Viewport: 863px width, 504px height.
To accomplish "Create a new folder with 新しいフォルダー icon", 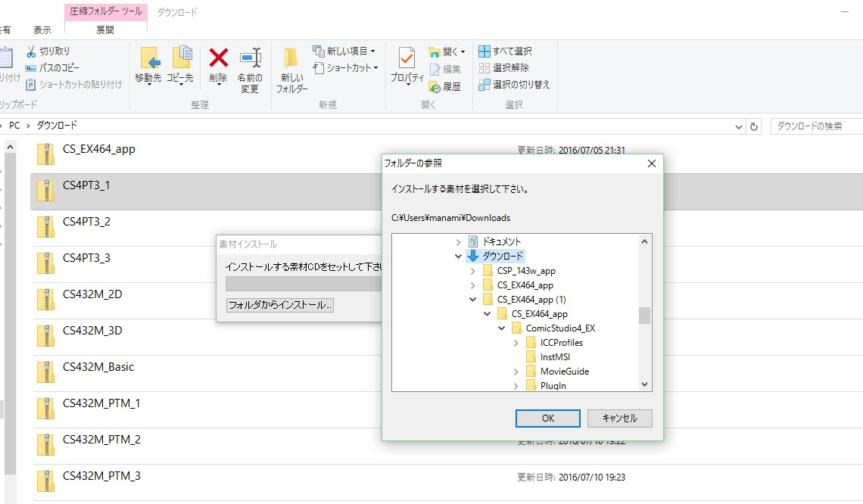I will 291,61.
